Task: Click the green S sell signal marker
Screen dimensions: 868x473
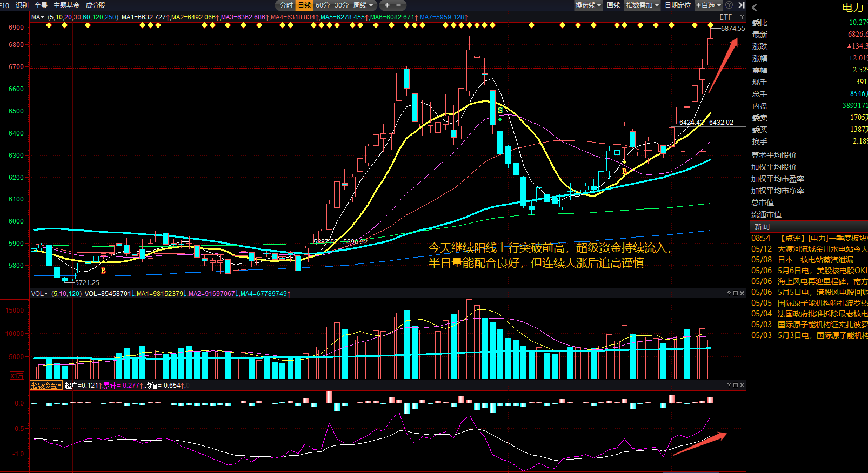Action: click(x=500, y=111)
